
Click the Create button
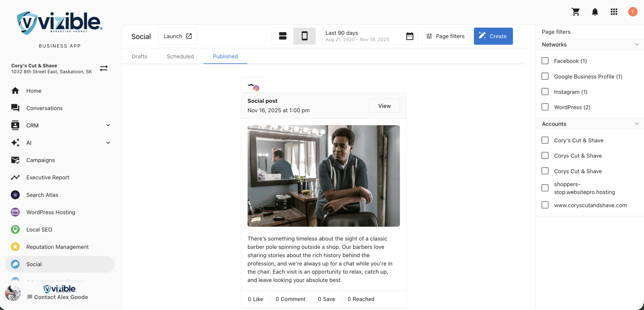(493, 36)
